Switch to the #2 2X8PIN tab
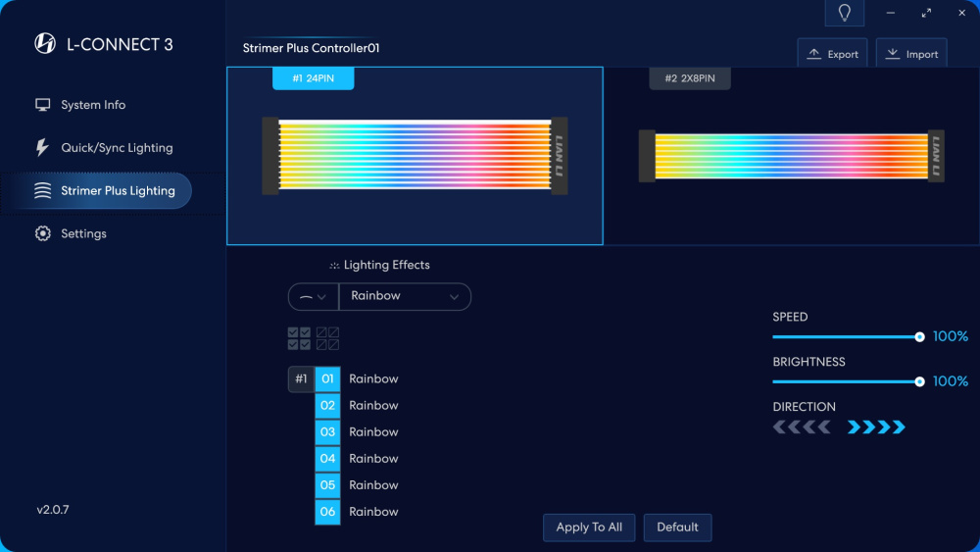 [689, 78]
